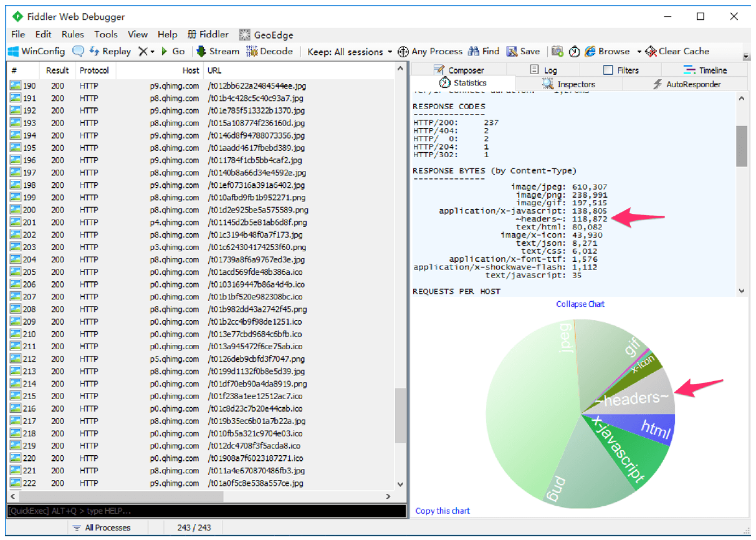Image resolution: width=756 pixels, height=540 pixels.
Task: Open the Tools menu
Action: click(106, 34)
